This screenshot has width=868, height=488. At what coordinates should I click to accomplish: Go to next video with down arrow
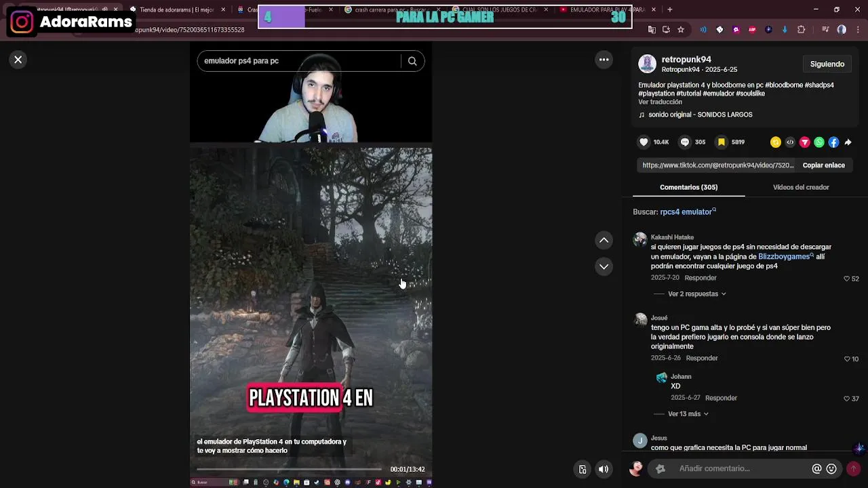(604, 266)
